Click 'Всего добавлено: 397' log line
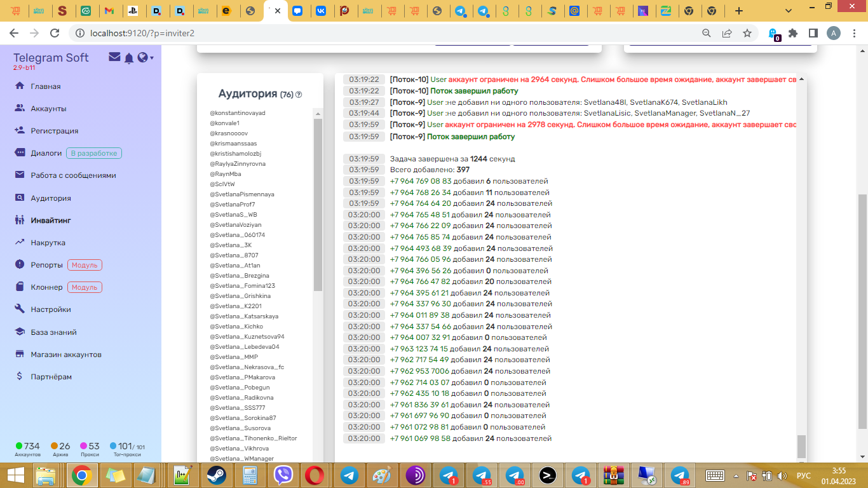This screenshot has width=868, height=488. [430, 170]
